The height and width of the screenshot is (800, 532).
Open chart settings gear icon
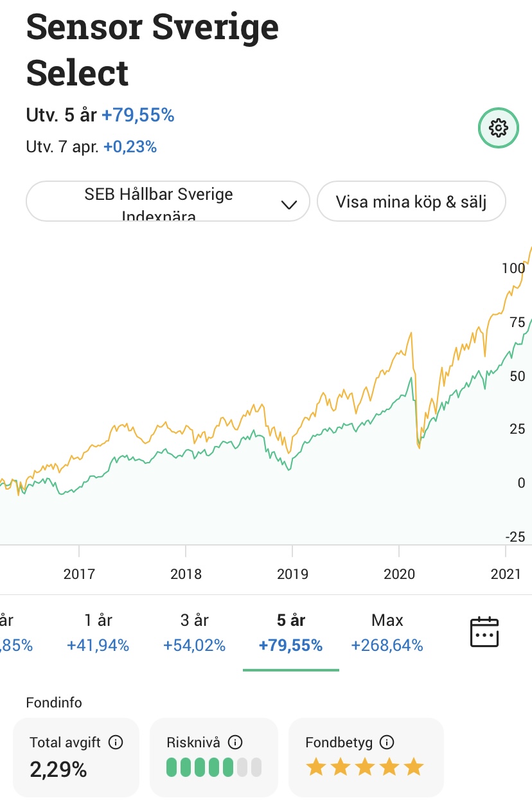498,128
